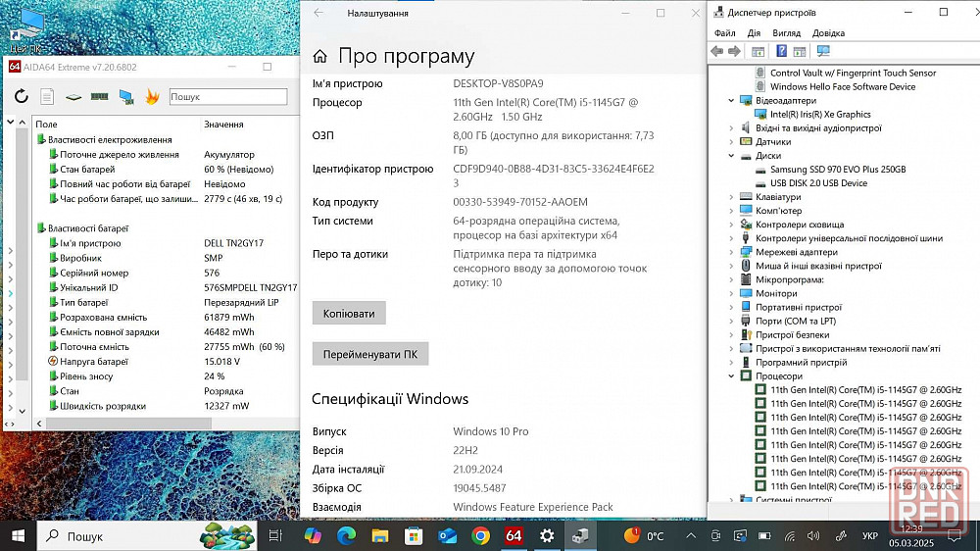Open Task View on the taskbar
The height and width of the screenshot is (551, 980).
275,536
